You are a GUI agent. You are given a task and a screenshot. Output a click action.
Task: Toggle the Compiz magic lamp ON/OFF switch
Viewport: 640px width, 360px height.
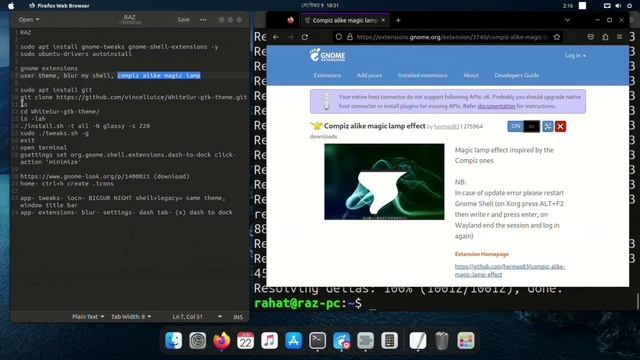(x=524, y=127)
